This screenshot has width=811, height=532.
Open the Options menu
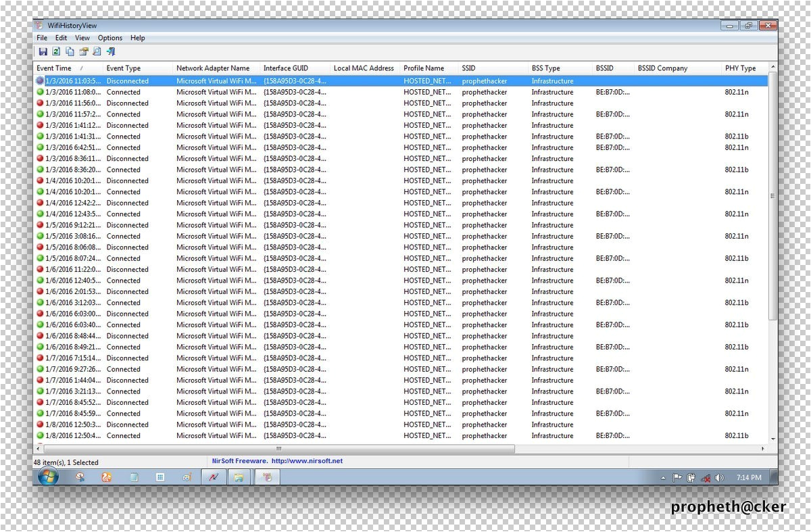point(110,39)
